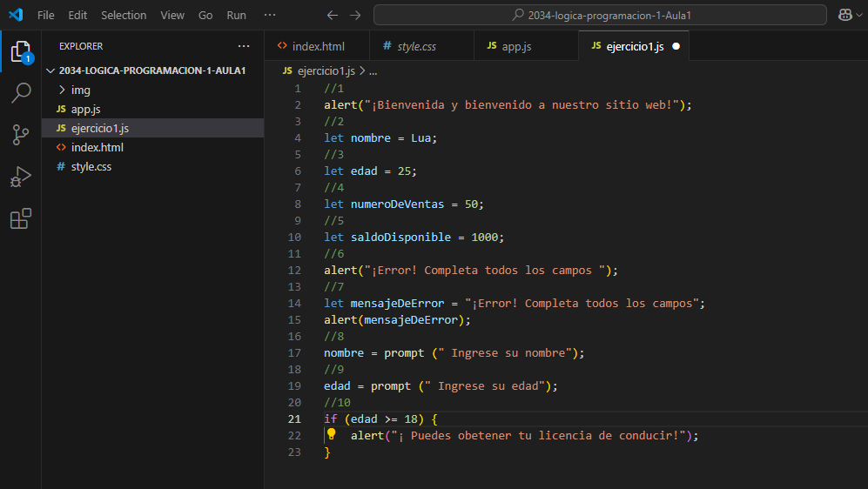The image size is (868, 489).
Task: Open the Run menu
Action: (237, 15)
